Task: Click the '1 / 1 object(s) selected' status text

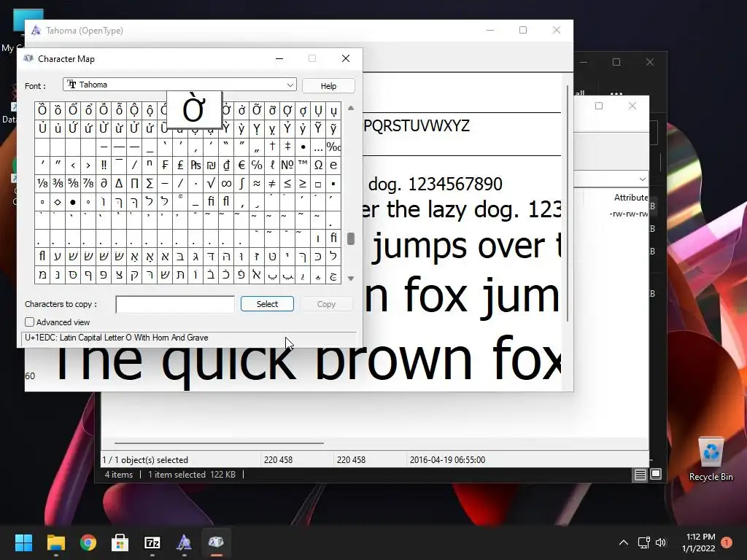Action: coord(145,460)
